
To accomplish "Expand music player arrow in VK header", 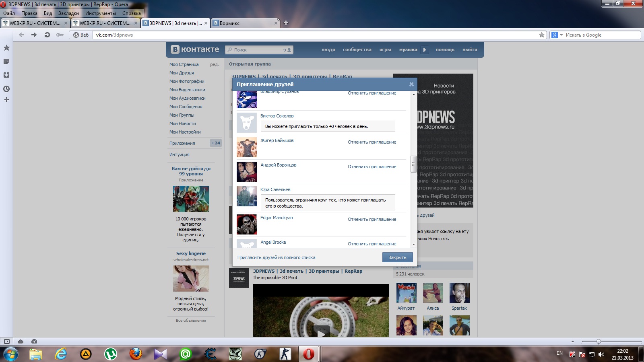I will [x=425, y=50].
